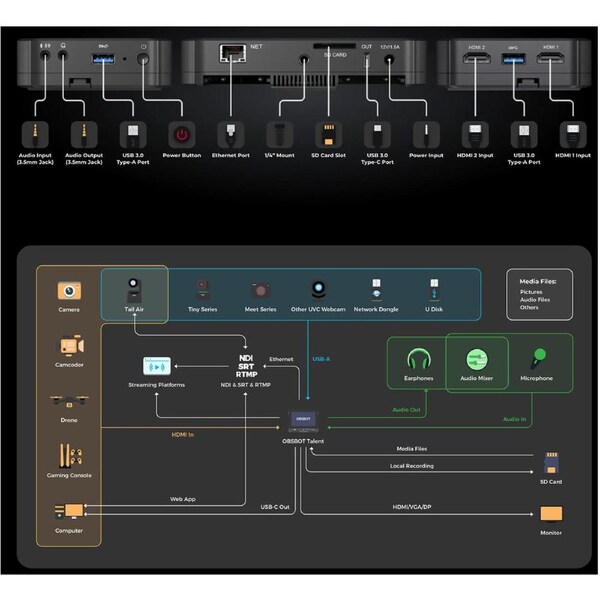Click the "Media Files" arrow label

(x=412, y=448)
